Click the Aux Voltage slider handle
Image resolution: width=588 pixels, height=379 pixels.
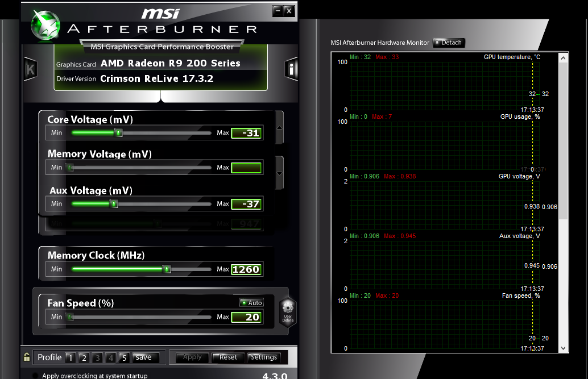tap(114, 203)
